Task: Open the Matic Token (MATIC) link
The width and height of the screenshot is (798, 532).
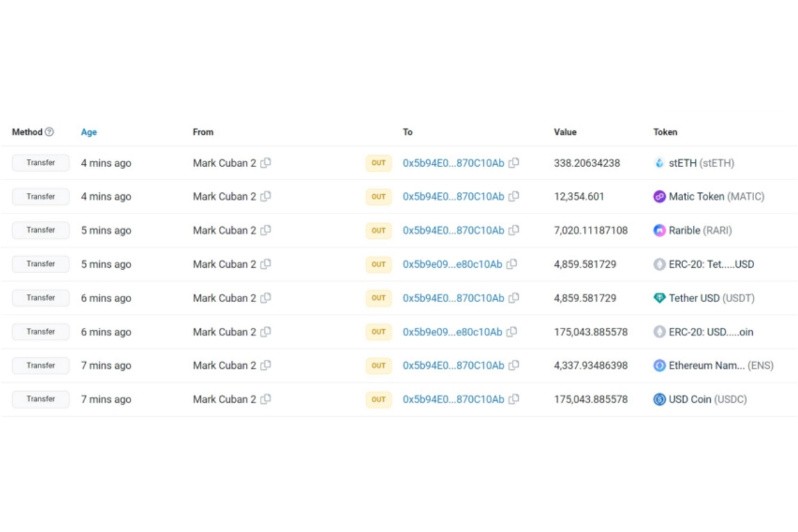Action: click(717, 196)
